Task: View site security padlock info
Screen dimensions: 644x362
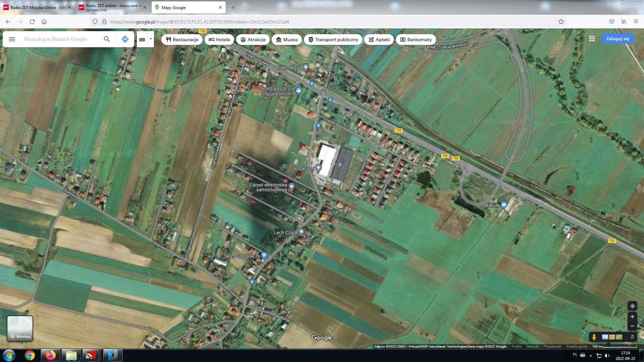Action: point(104,22)
